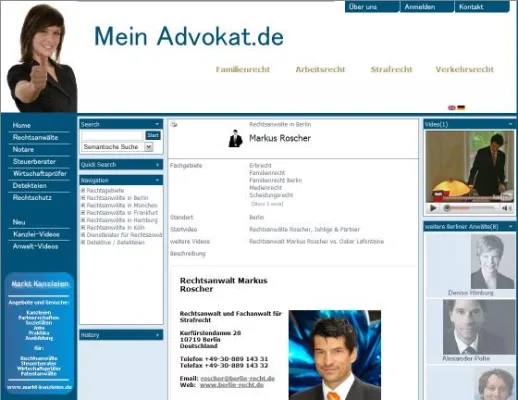Click the Mein Advokat.de site logo

[x=189, y=36]
